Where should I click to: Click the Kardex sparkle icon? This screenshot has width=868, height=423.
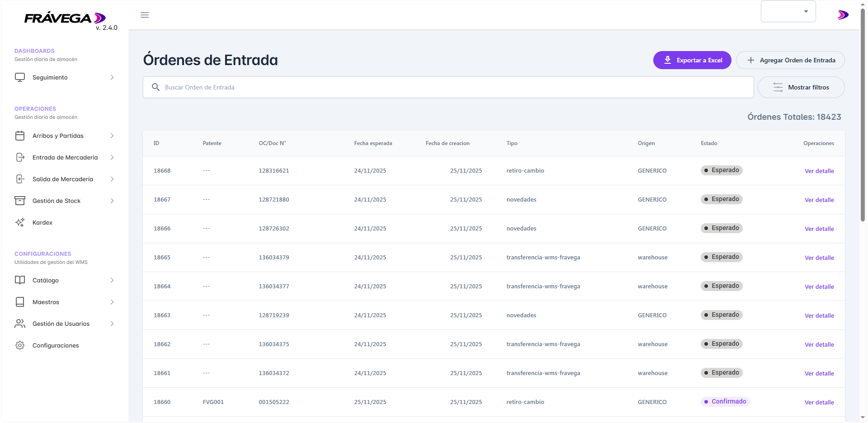click(20, 222)
